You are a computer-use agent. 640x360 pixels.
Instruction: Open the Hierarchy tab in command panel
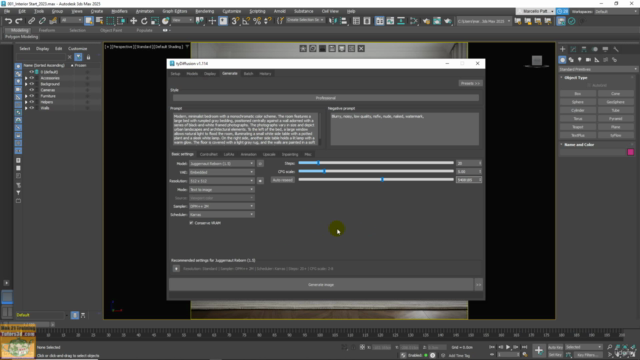point(584,49)
